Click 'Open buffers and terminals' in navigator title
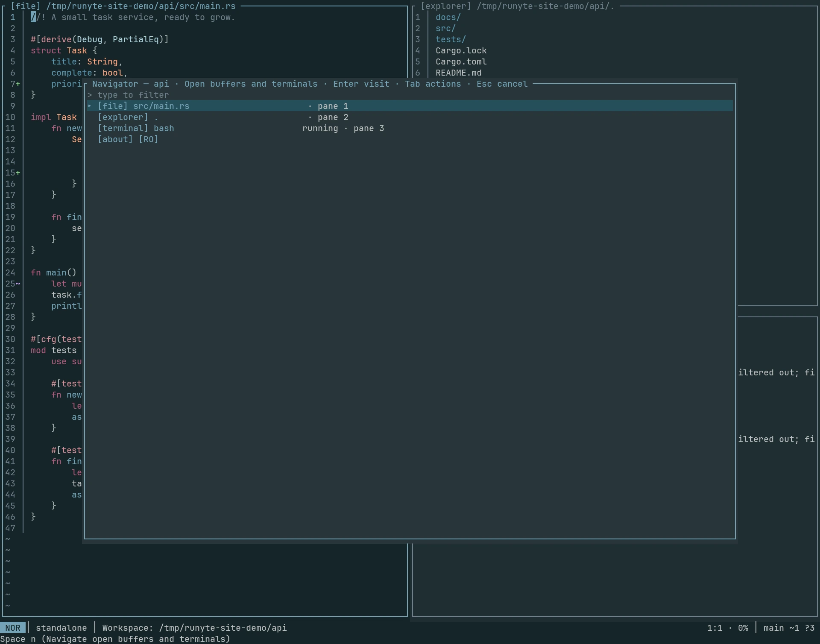This screenshot has height=644, width=820. (x=251, y=84)
